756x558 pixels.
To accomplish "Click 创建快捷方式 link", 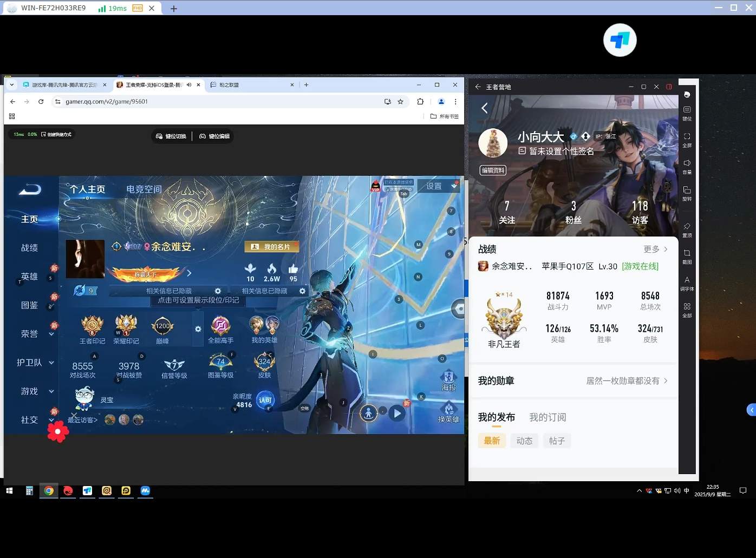I will pos(56,134).
